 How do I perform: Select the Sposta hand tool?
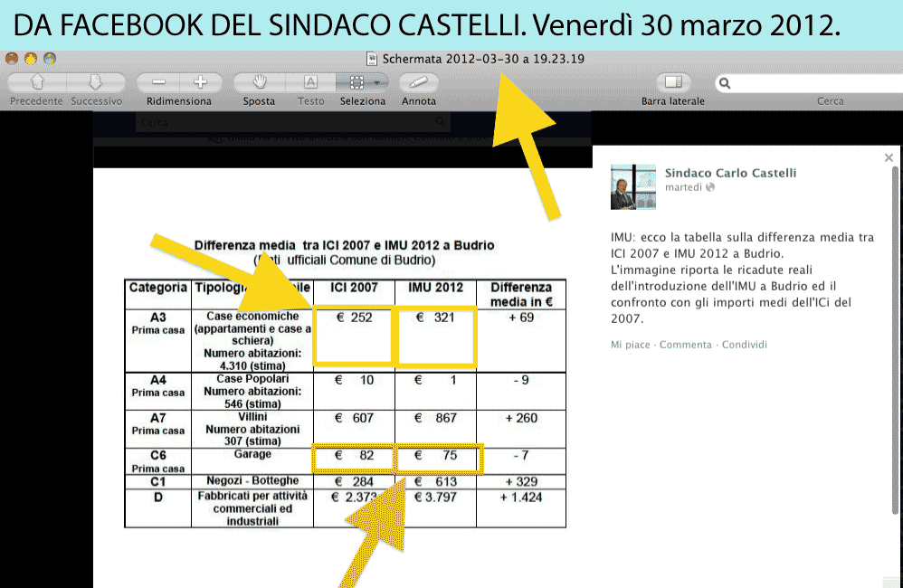[x=259, y=82]
